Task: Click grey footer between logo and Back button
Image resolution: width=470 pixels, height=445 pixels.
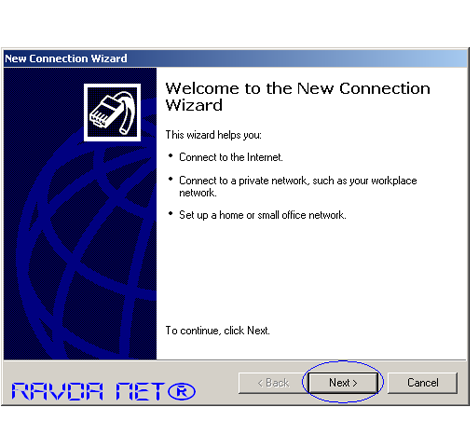Action: 217,383
